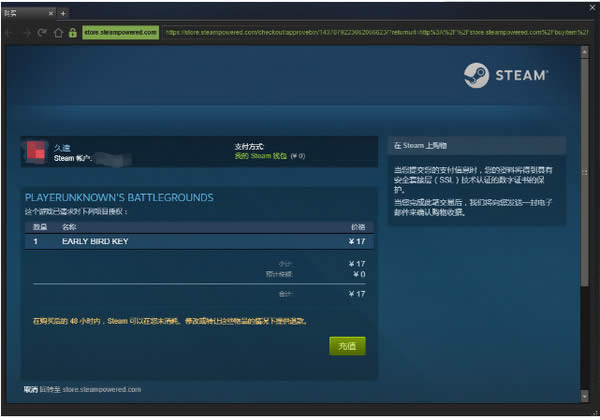Click the 48-hour refund notice text

tap(170, 321)
